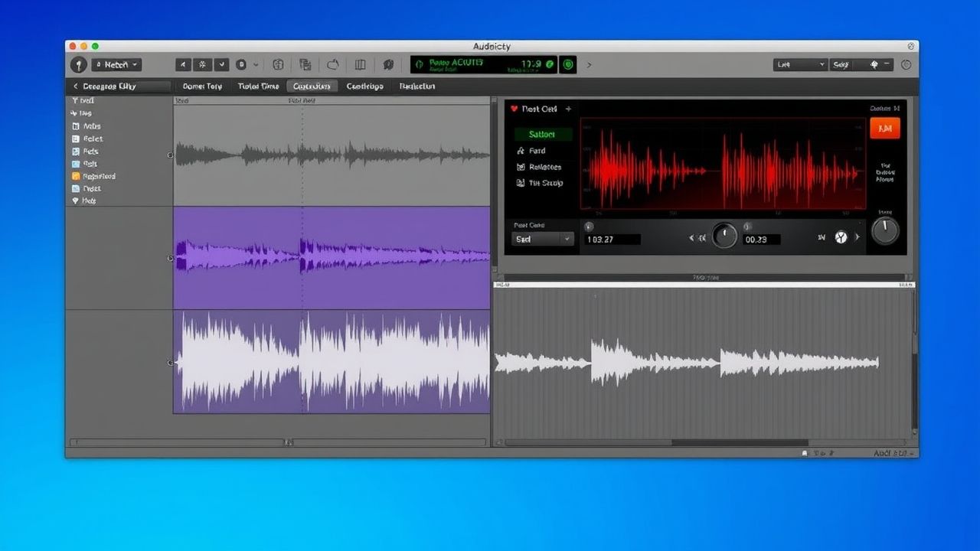Click the green LCD time display
The width and height of the screenshot is (980, 551).
(483, 64)
